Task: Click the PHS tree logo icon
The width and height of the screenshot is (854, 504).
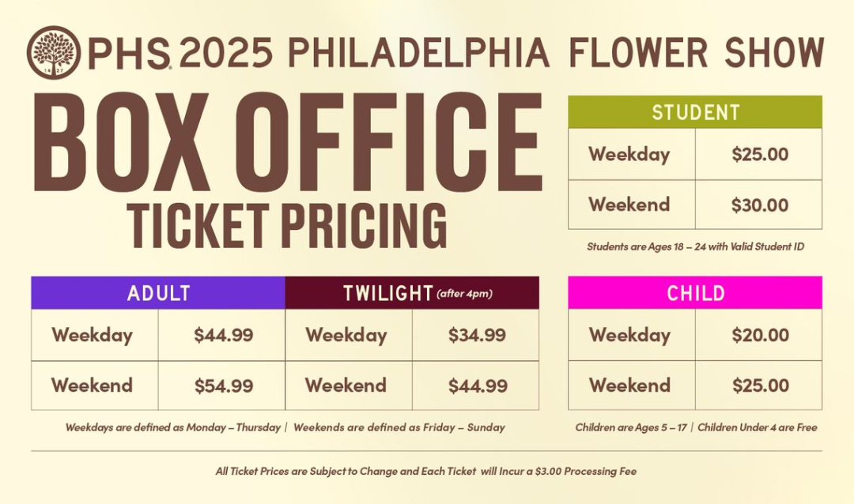Action: tap(54, 52)
